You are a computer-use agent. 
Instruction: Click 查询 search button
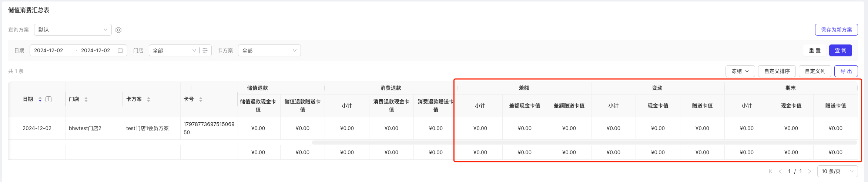[x=840, y=50]
